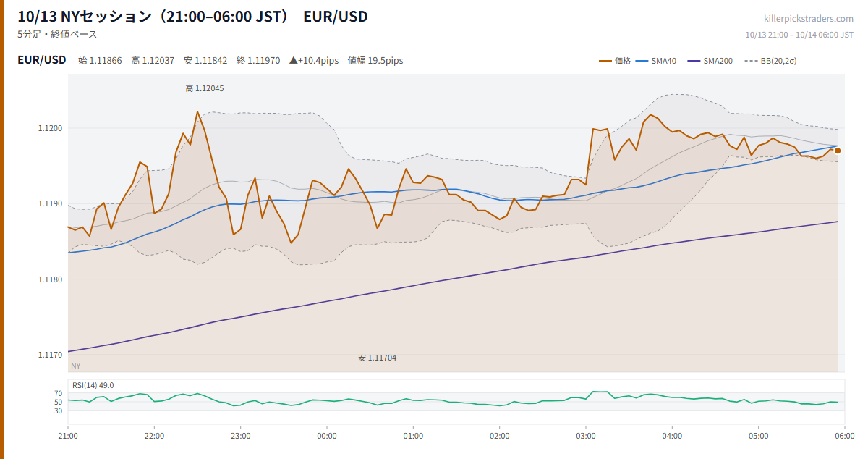Click the 23:00 time axis label
The height and width of the screenshot is (459, 868).
(x=241, y=436)
